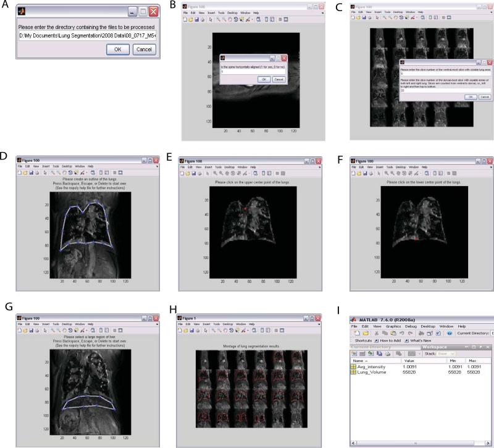Click Cut scissors icon in MATLAB main toolbar
The width and height of the screenshot is (494, 448).
coord(377,333)
